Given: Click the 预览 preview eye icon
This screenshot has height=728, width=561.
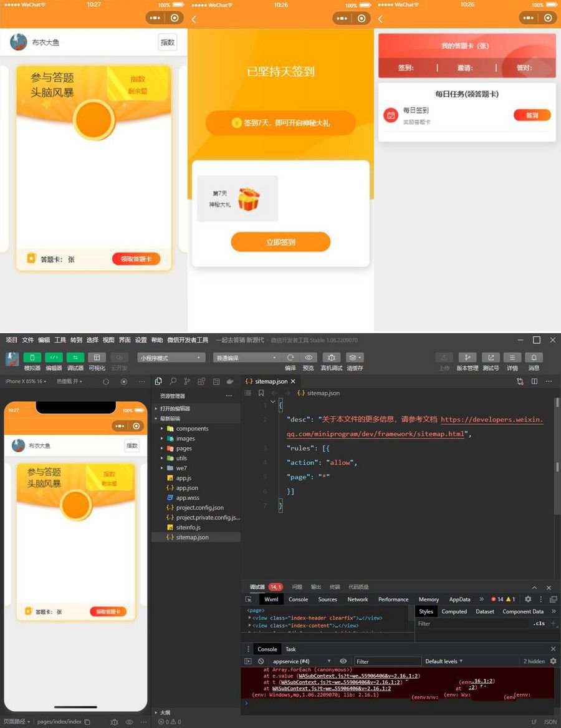Looking at the screenshot, I should click(309, 357).
